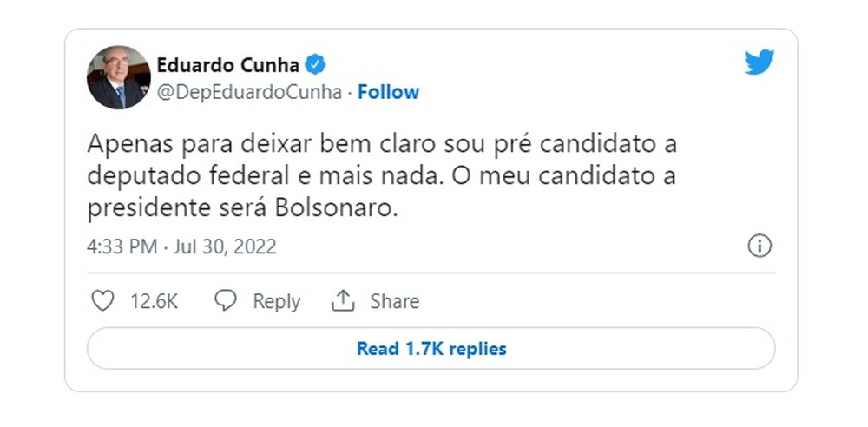The height and width of the screenshot is (427, 868).
Task: Click the Jul 30, 2022 date
Action: (225, 246)
